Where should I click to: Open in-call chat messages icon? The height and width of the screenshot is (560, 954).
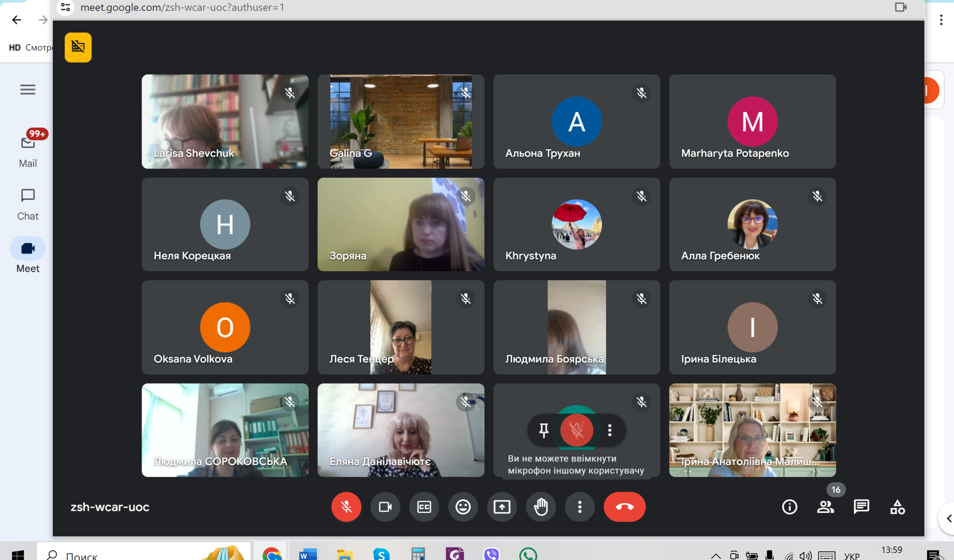pos(862,507)
